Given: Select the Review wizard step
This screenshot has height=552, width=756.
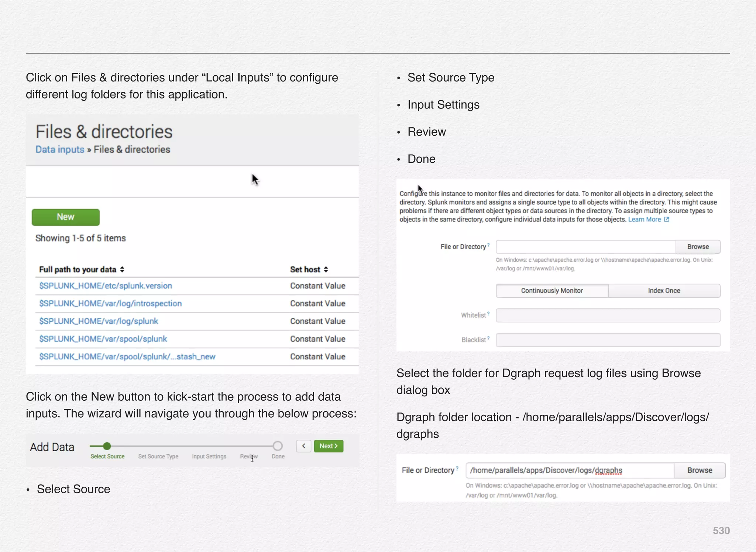Looking at the screenshot, I should pyautogui.click(x=249, y=456).
